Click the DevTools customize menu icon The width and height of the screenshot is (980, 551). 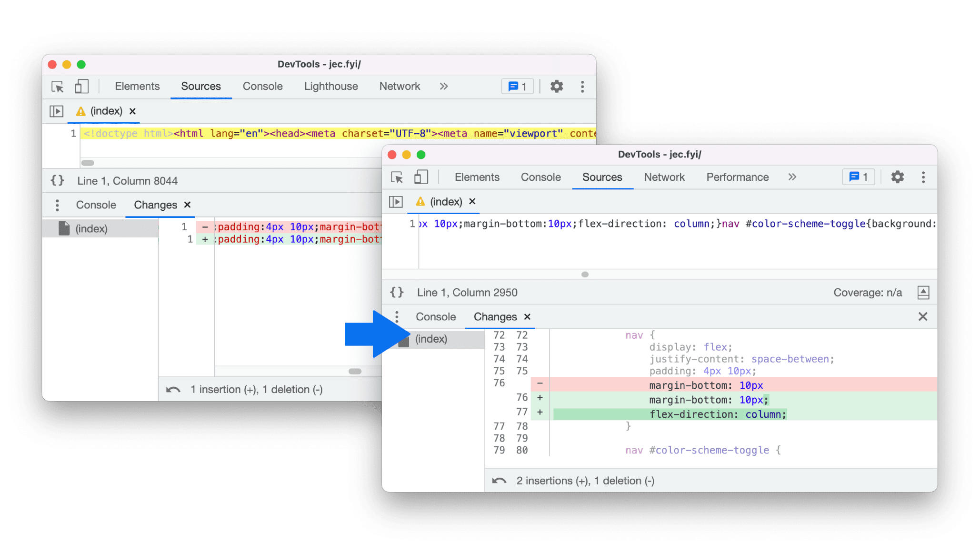point(923,176)
